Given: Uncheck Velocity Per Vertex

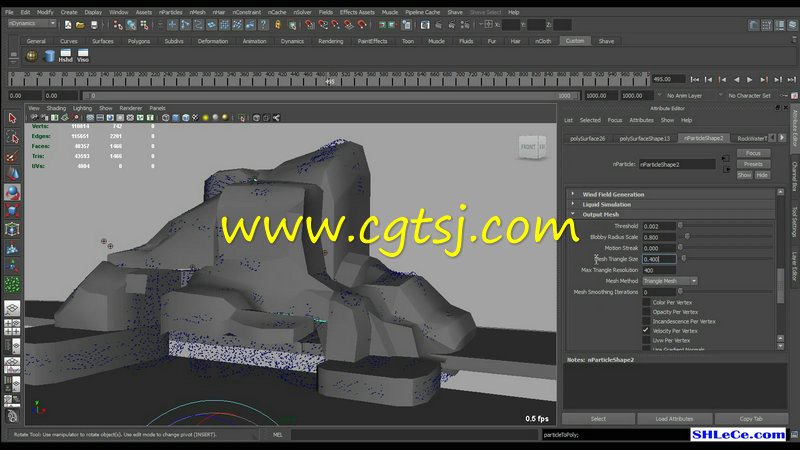Looking at the screenshot, I should [646, 331].
